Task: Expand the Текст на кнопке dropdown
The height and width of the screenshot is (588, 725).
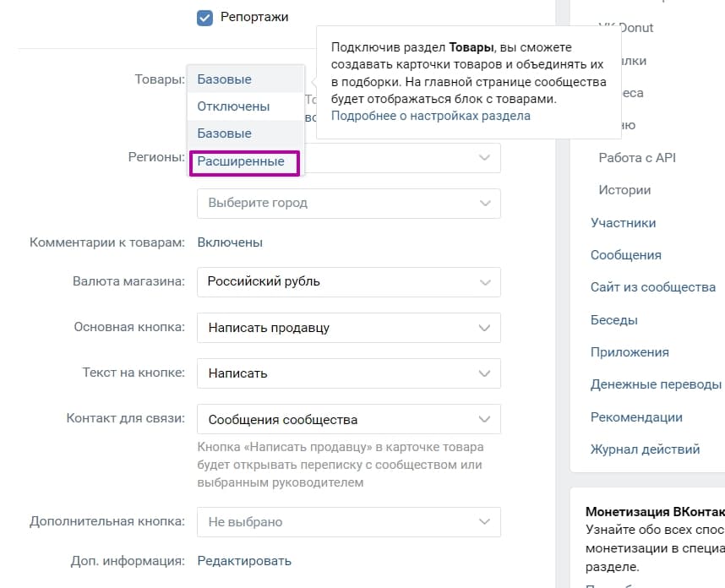Action: [x=348, y=373]
